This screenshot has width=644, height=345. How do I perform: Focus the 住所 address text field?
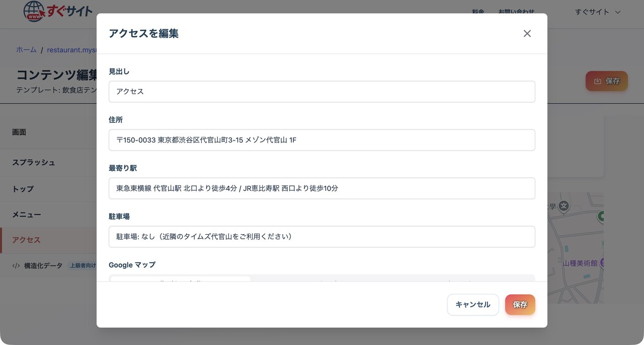(321, 140)
